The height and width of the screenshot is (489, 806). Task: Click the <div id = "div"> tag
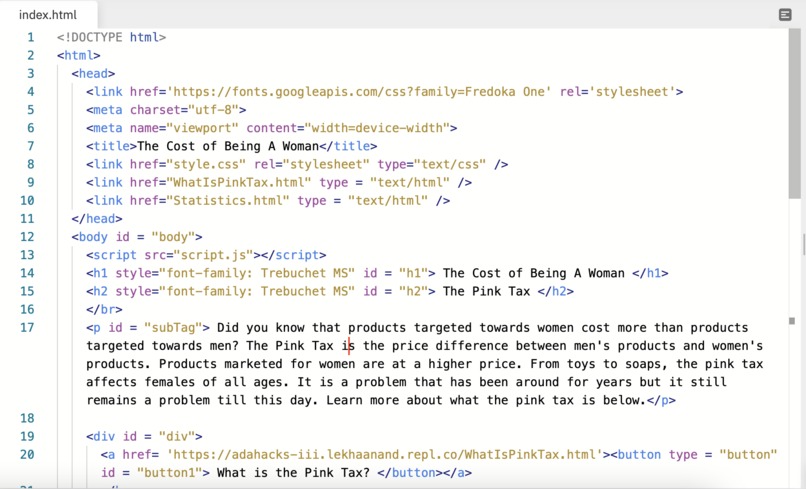pyautogui.click(x=144, y=437)
